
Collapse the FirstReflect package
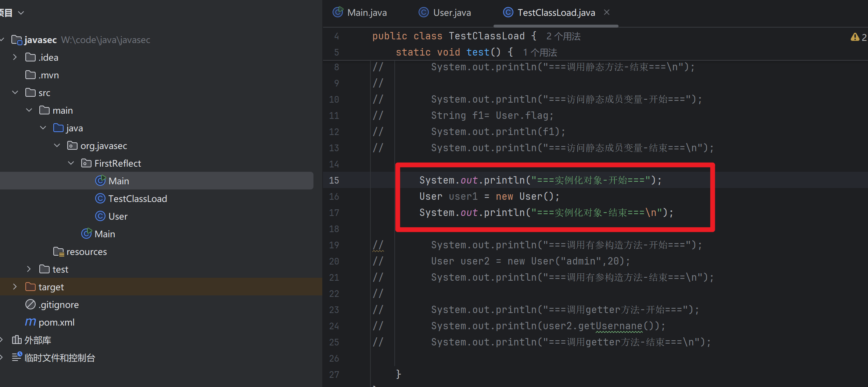coord(71,163)
